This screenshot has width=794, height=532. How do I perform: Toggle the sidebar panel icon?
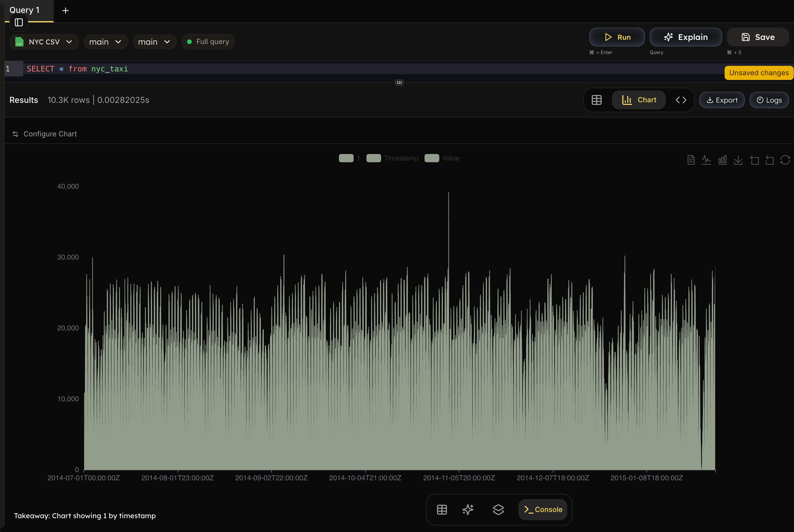19,22
